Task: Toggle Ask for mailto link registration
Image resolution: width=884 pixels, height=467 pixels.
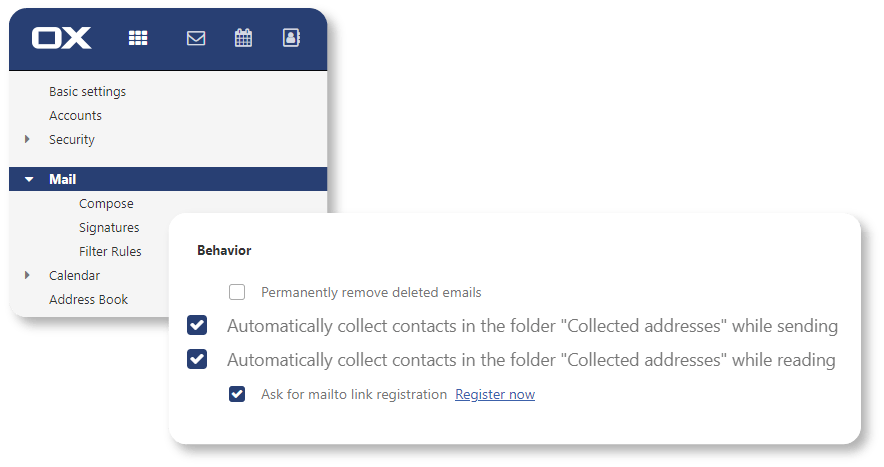Action: [x=237, y=394]
